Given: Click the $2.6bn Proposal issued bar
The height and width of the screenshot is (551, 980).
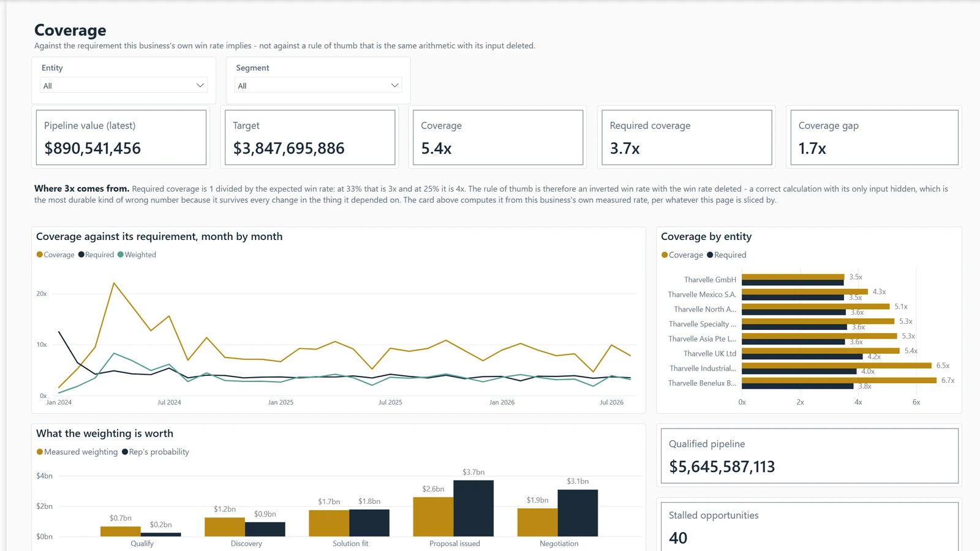Looking at the screenshot, I should 433,517.
